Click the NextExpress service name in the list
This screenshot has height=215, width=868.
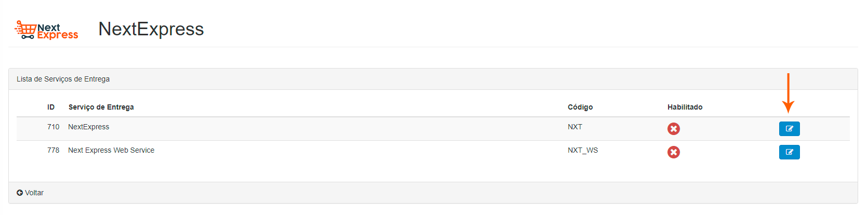89,127
